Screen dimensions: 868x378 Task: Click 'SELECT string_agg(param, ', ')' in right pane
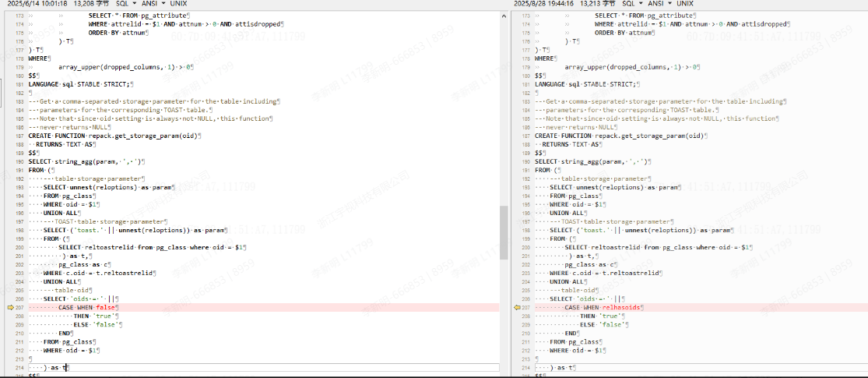pos(591,162)
